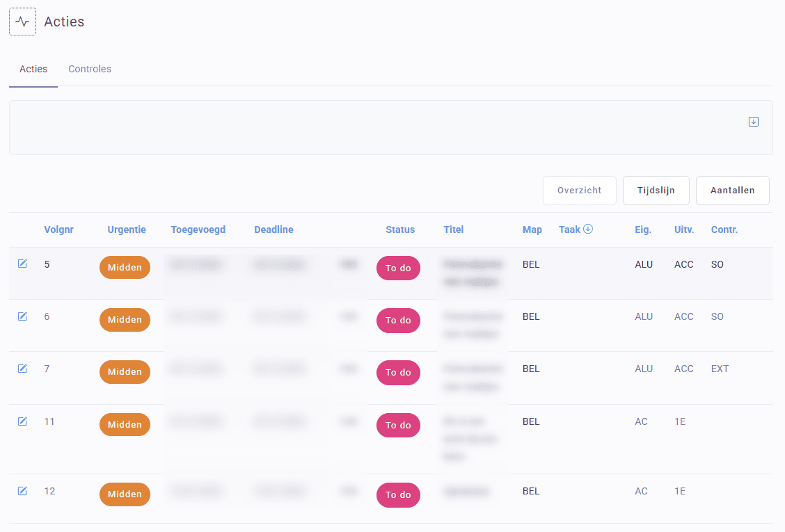Sort by Status column header

tap(400, 229)
